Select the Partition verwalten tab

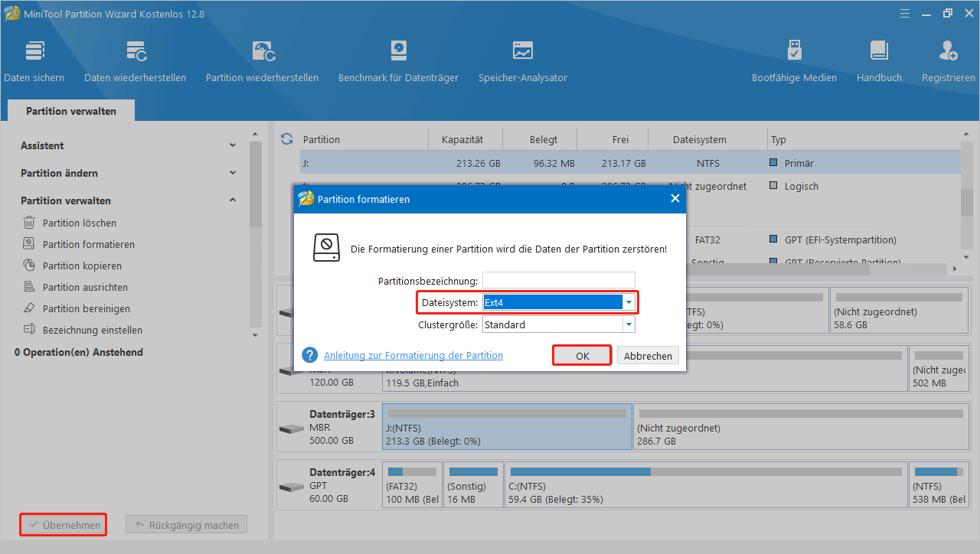[71, 111]
